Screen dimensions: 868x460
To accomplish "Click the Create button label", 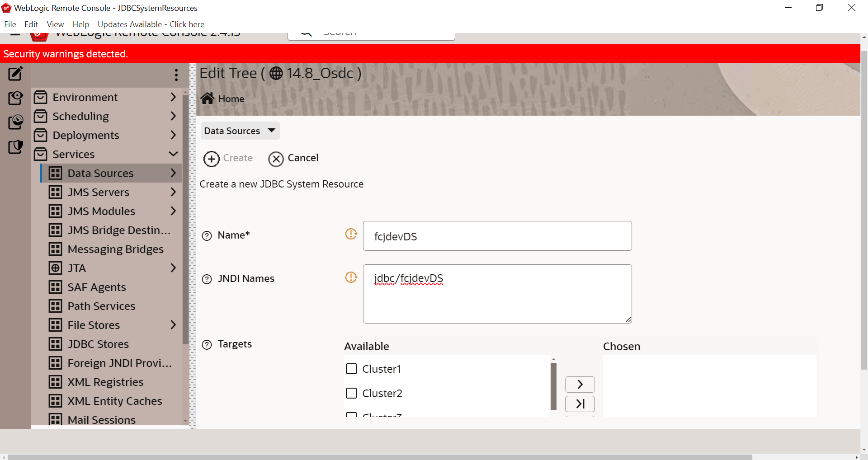I will (238, 158).
